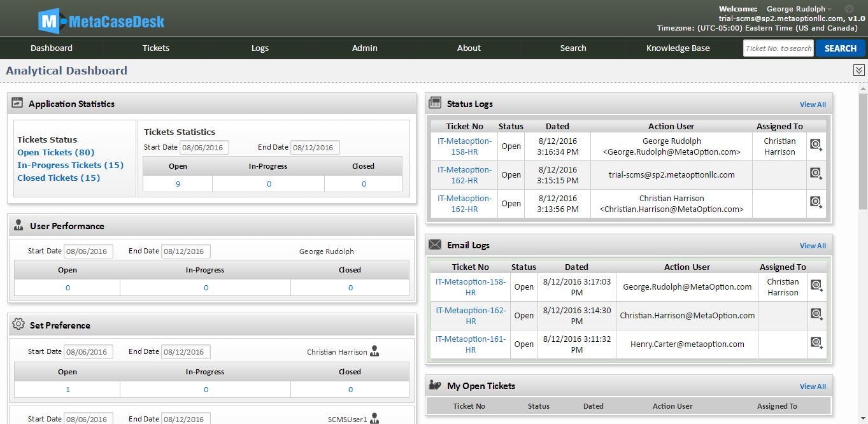Collapse the dashboard using the double chevron
The width and height of the screenshot is (868, 424).
tap(858, 69)
